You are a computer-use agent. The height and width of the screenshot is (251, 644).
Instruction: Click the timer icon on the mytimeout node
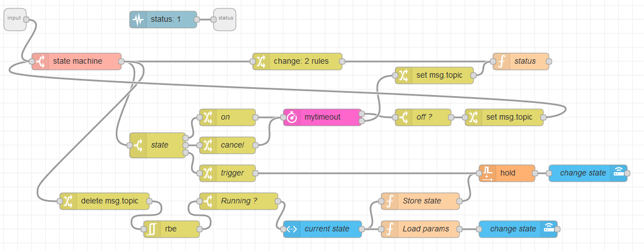(x=292, y=117)
